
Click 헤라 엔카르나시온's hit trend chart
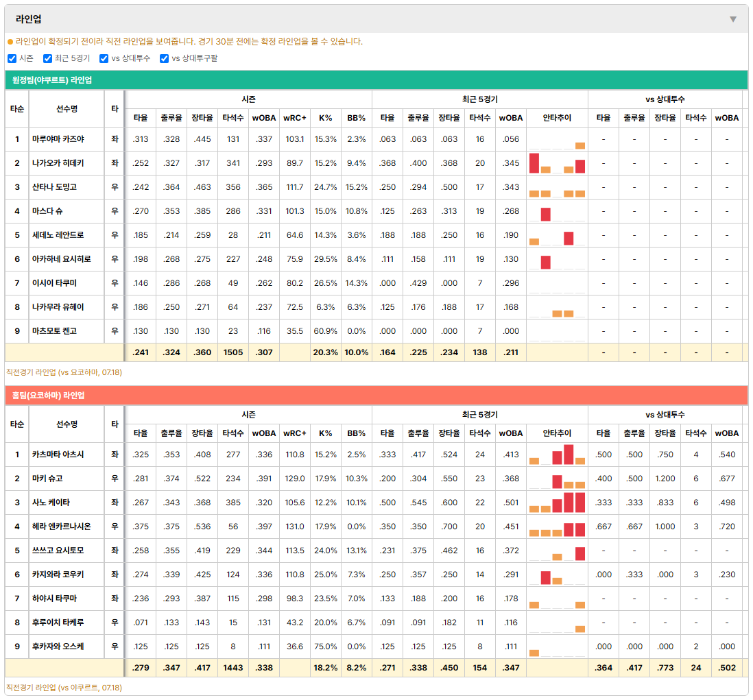(x=557, y=527)
